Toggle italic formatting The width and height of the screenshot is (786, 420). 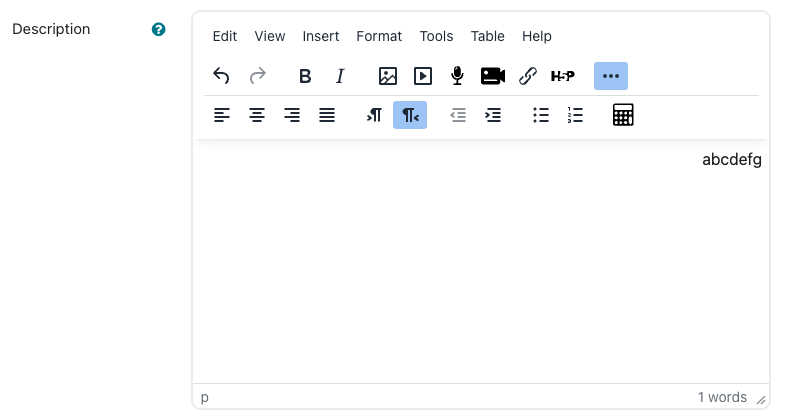(x=340, y=76)
